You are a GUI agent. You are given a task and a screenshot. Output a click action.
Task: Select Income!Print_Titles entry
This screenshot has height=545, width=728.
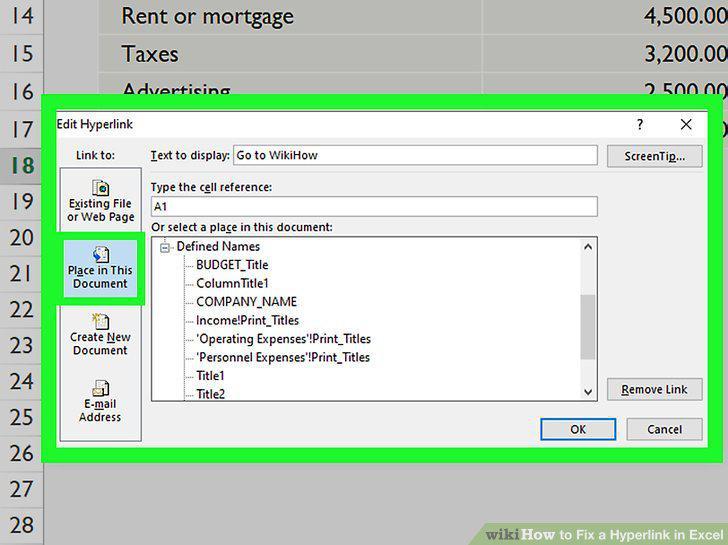pos(247,320)
